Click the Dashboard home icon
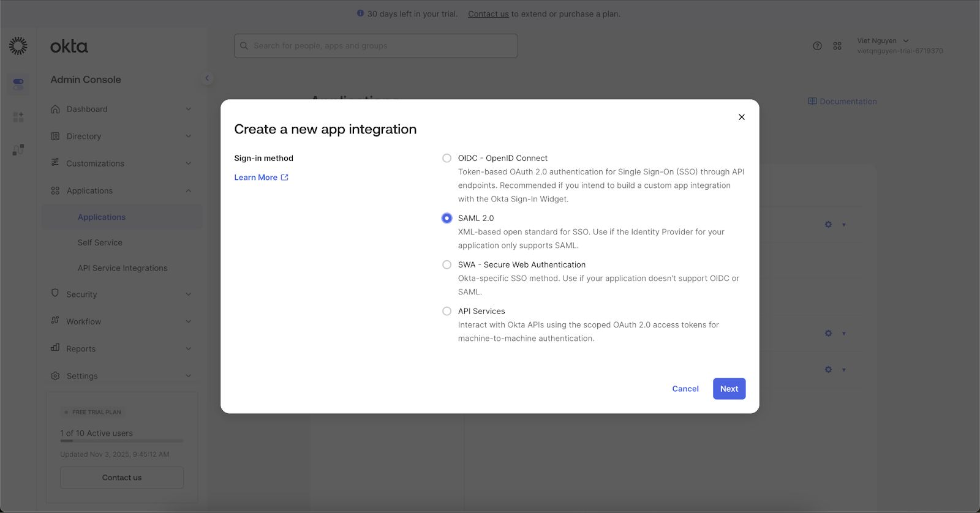This screenshot has width=980, height=513. [x=55, y=109]
